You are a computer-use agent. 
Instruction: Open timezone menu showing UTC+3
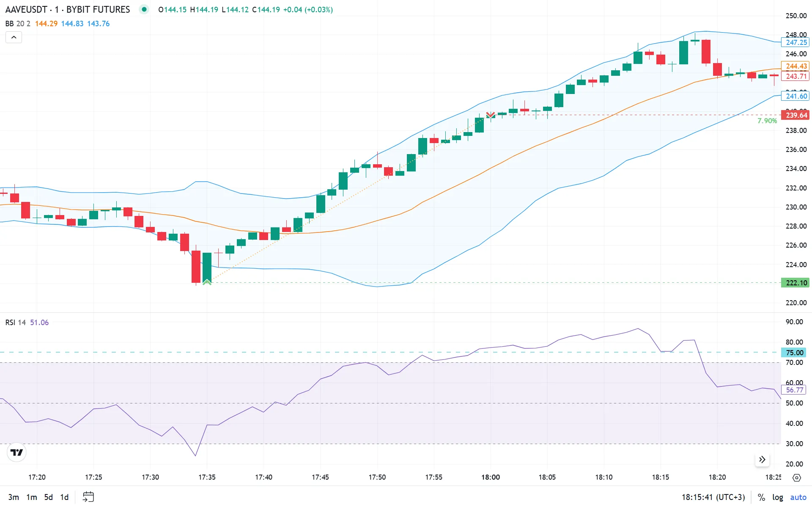[713, 497]
